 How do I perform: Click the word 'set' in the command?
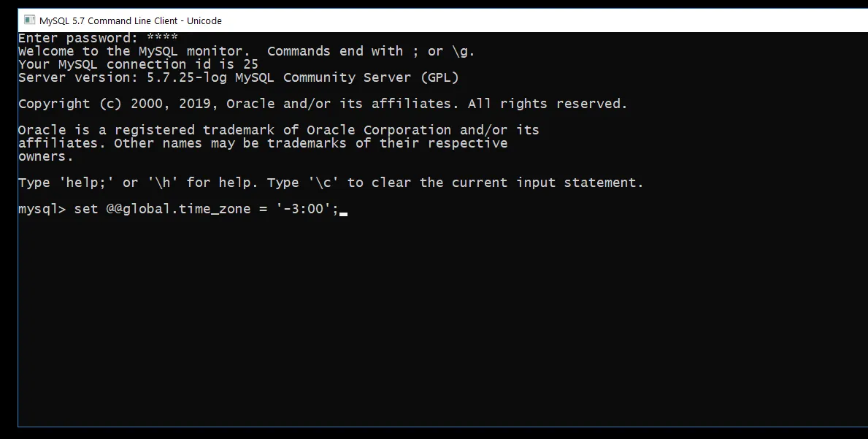[x=86, y=209]
